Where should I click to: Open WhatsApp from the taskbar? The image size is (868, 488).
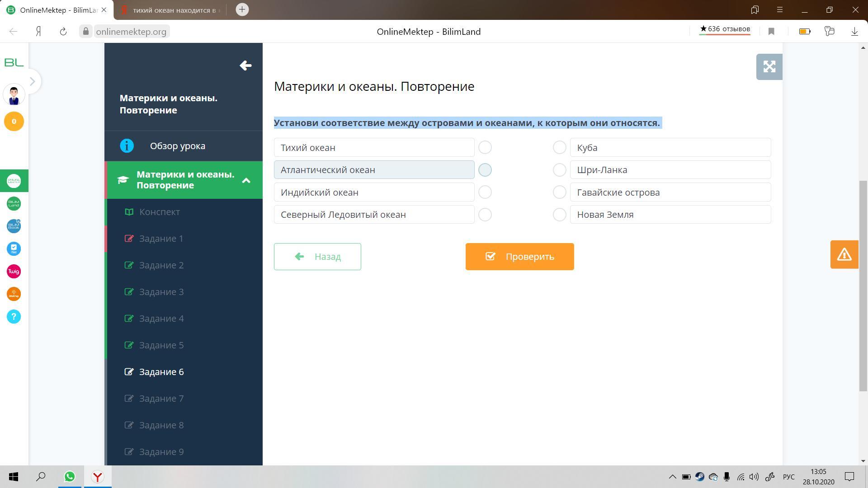70,477
